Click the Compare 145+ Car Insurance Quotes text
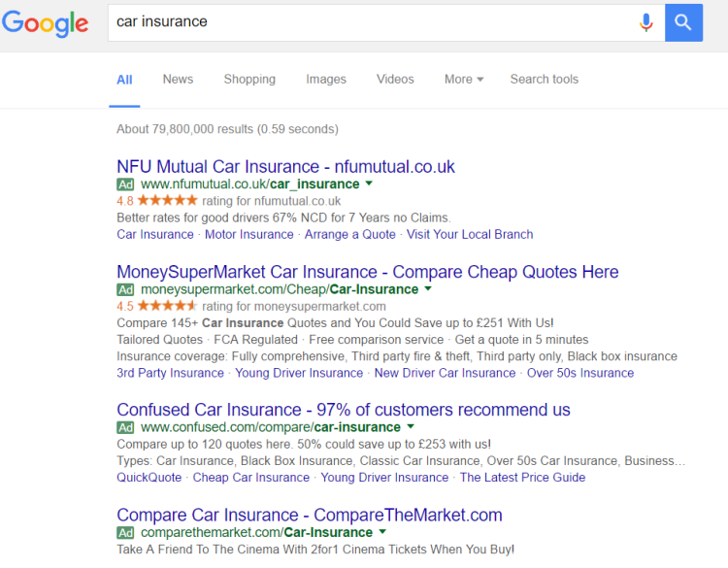Screen dimensions: 728x568 (x=335, y=322)
